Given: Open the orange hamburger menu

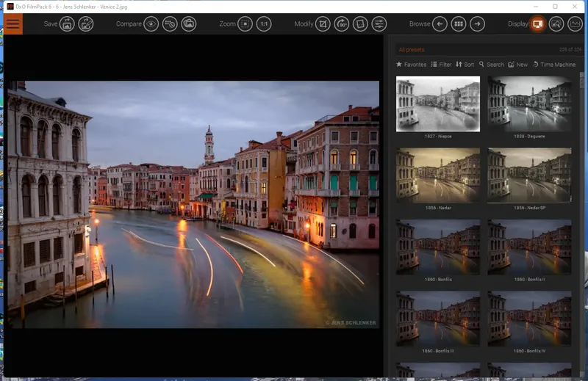Looking at the screenshot, I should tap(12, 23).
